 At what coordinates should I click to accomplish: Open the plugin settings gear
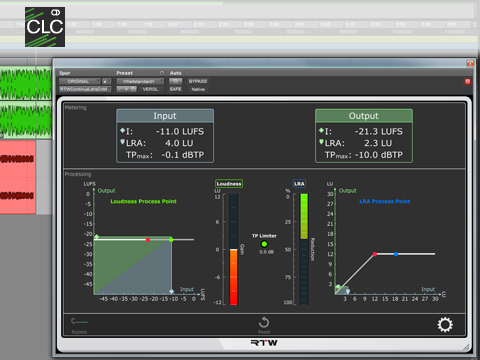445,325
